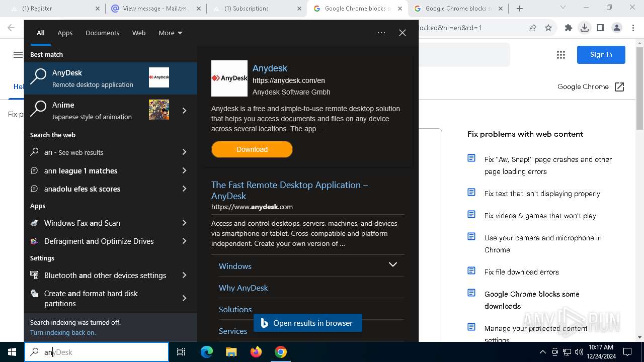Screen dimensions: 644x362
Task: Open the Windows Start menu
Action: 12,352
